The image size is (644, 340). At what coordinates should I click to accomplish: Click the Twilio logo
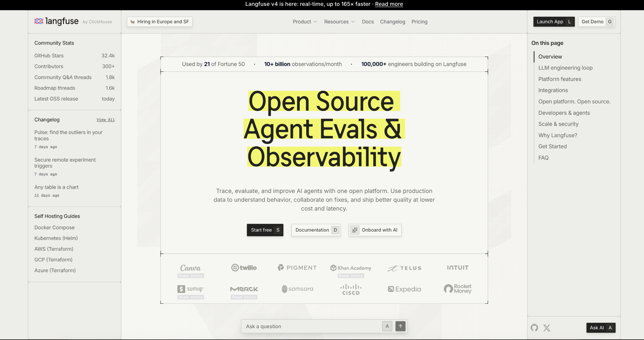click(x=244, y=268)
